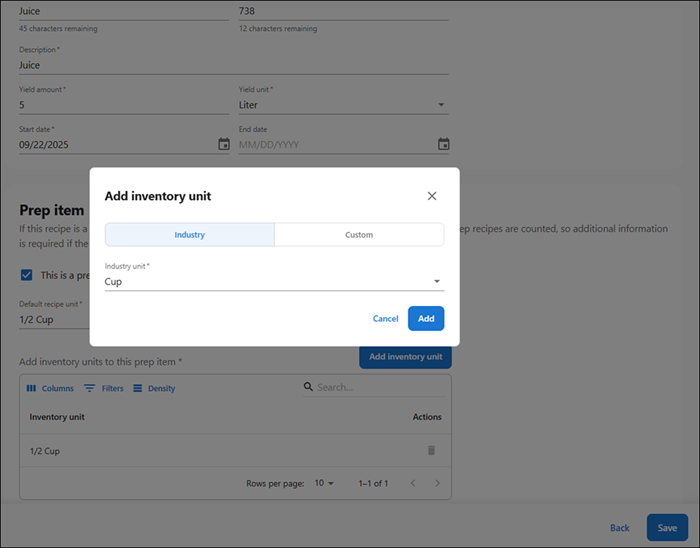The image size is (700, 548).
Task: Switch to the Custom tab
Action: [x=359, y=235]
